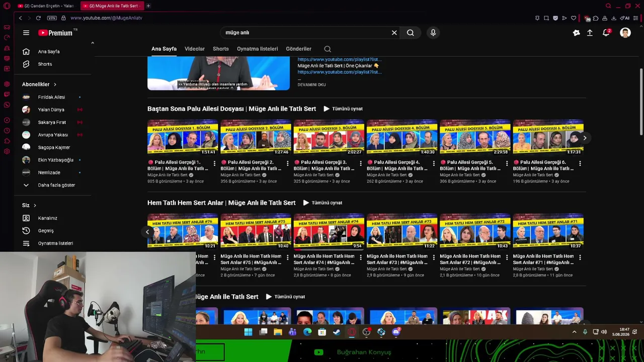
Task: Open File Explorer from taskbar
Action: click(x=278, y=332)
